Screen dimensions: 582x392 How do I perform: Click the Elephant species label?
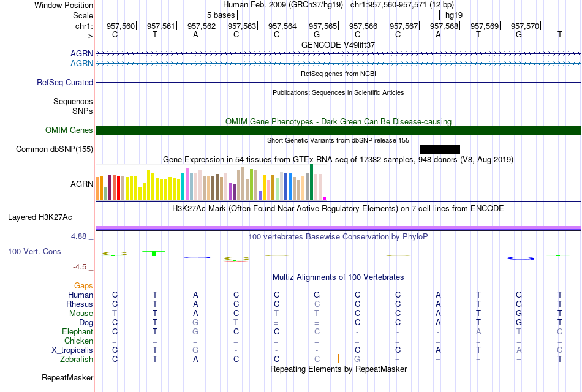[x=78, y=331]
